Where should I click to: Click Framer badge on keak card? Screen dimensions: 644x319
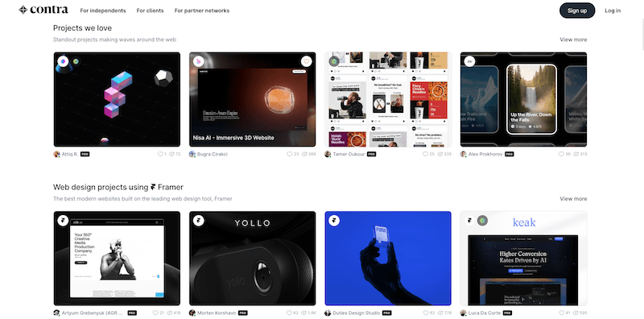(x=470, y=221)
